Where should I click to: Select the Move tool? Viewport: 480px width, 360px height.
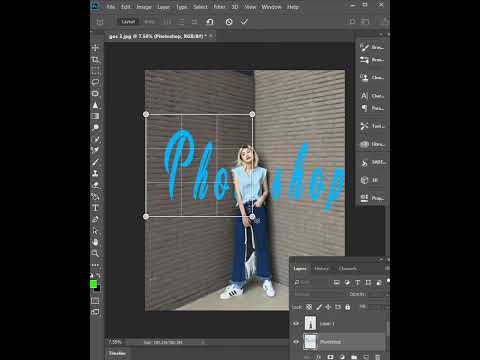[x=95, y=48]
